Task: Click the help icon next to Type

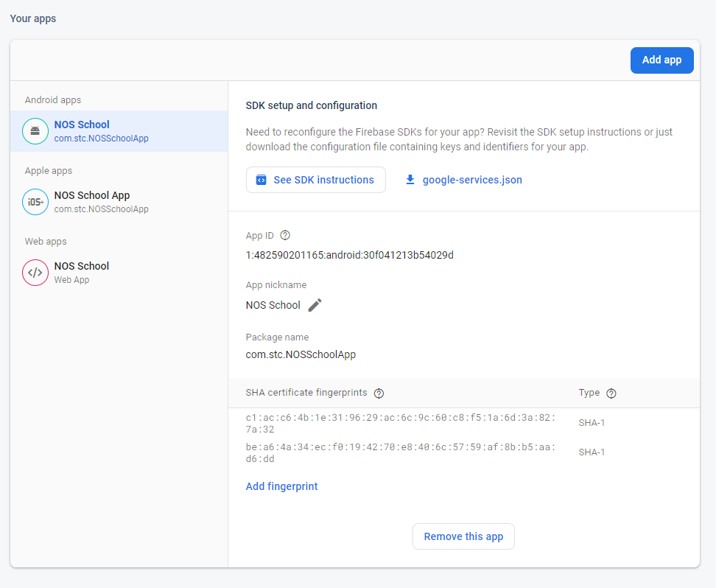Action: click(x=611, y=393)
